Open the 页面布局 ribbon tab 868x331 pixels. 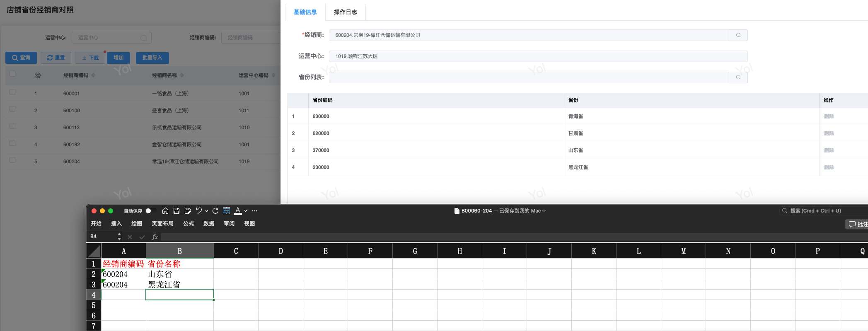click(162, 223)
